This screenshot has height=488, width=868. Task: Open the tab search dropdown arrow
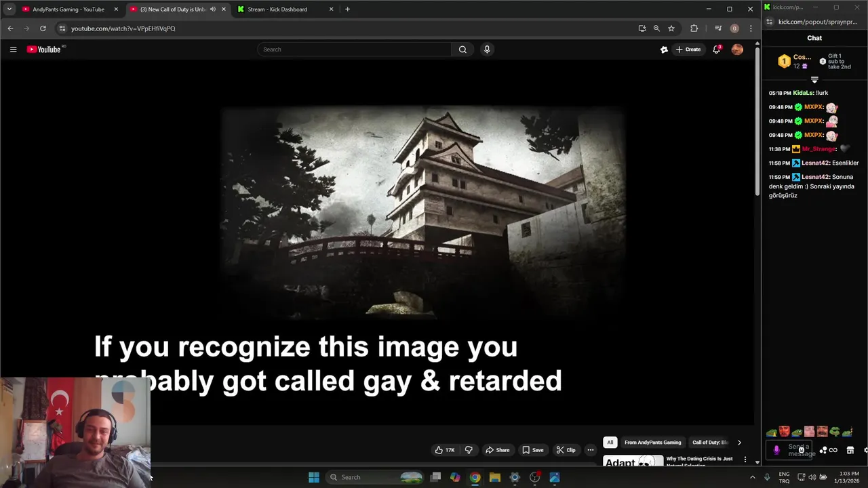coord(9,9)
